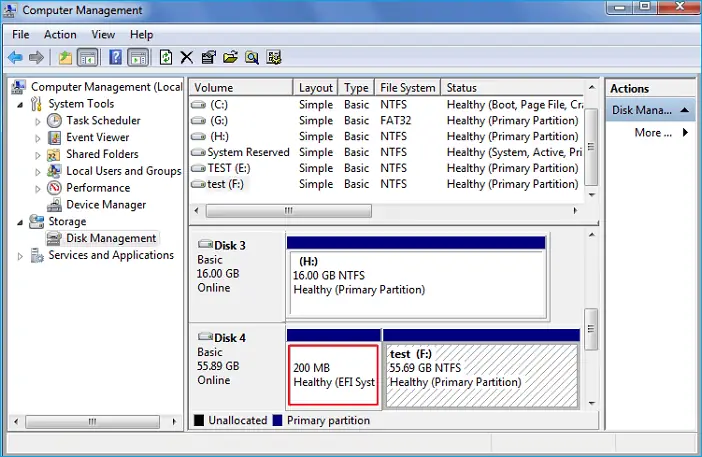Screen dimensions: 702x457
Task: Click the Disk 4 drive icon
Action: pyautogui.click(x=205, y=337)
